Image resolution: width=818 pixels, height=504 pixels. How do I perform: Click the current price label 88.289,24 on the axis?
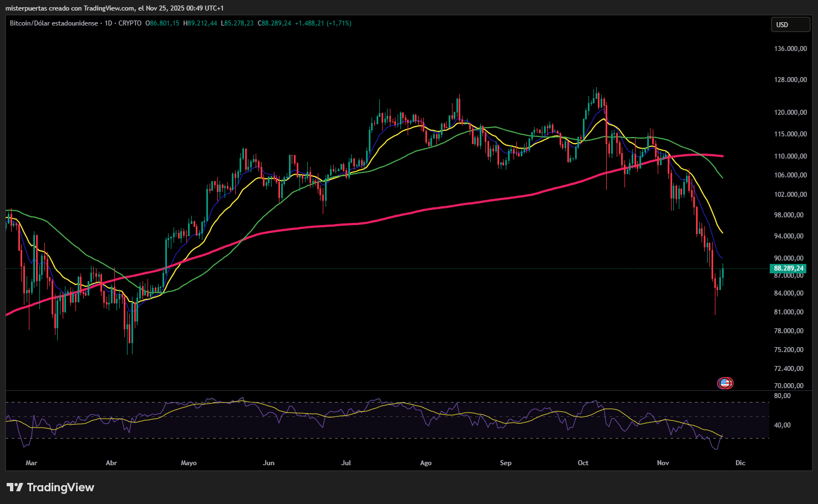tap(789, 268)
